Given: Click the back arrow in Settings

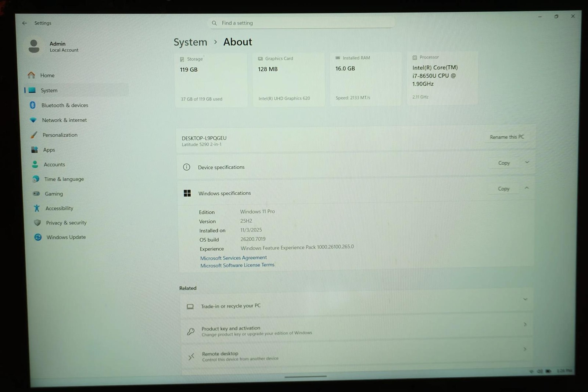Looking at the screenshot, I should coord(25,23).
